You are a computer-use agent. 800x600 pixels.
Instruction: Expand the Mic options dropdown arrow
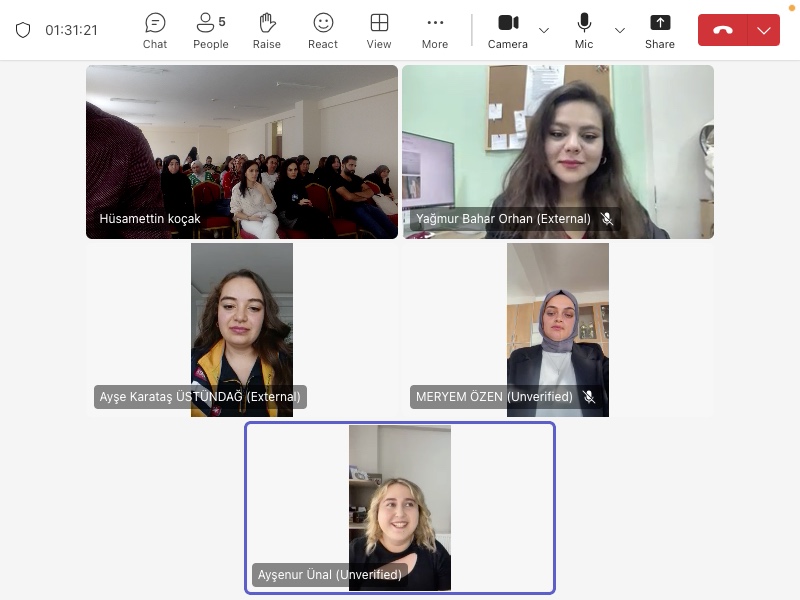[x=620, y=30]
